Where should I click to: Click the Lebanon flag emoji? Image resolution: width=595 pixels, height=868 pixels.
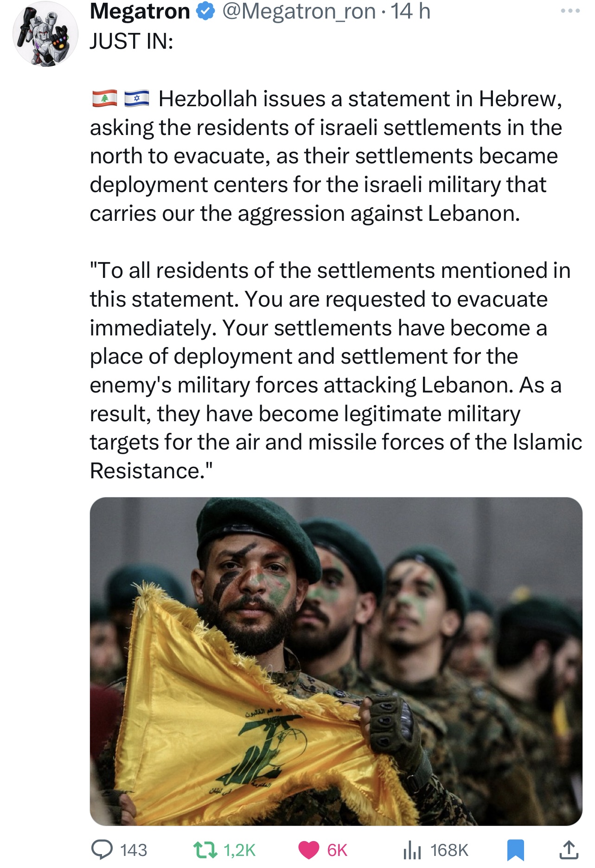pyautogui.click(x=104, y=99)
